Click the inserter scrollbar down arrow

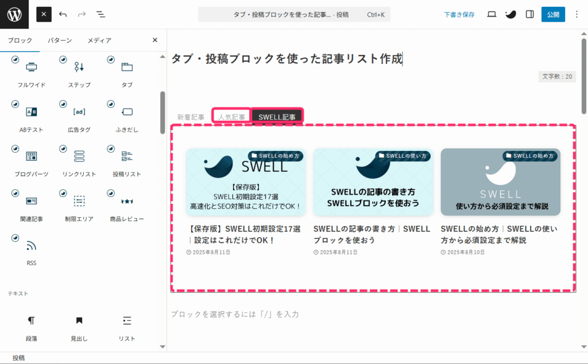click(163, 347)
